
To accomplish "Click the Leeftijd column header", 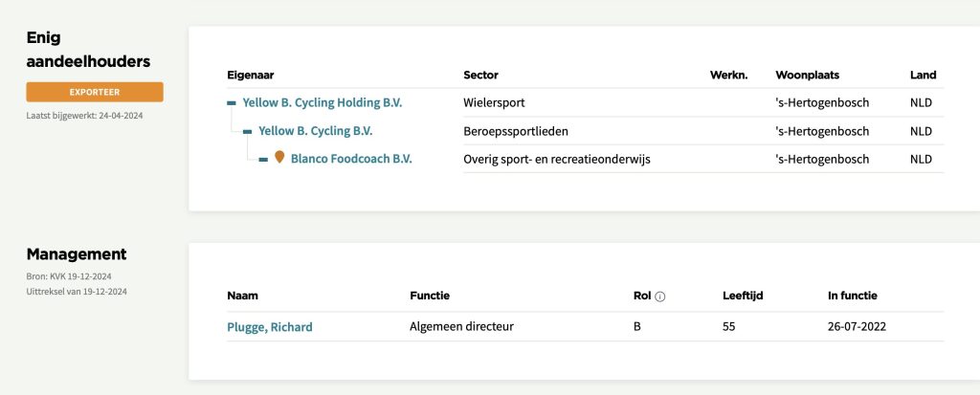I will (x=742, y=296).
